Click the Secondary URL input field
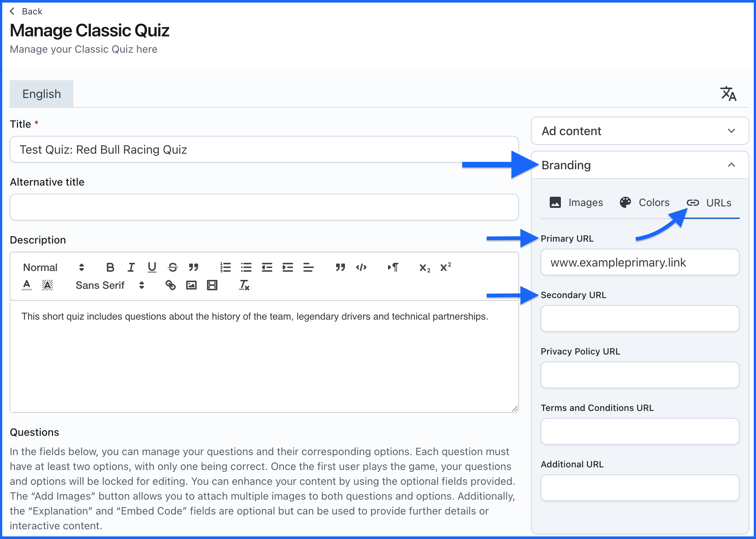Image resolution: width=756 pixels, height=539 pixels. point(640,318)
